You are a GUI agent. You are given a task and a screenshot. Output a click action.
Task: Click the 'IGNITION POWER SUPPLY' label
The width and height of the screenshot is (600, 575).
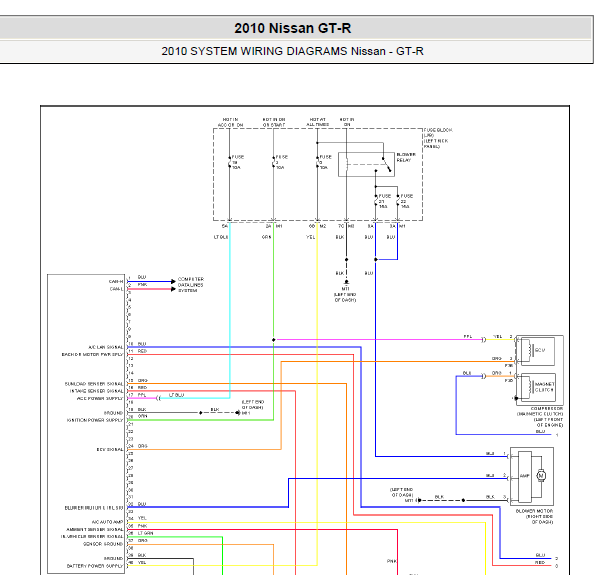click(x=95, y=420)
